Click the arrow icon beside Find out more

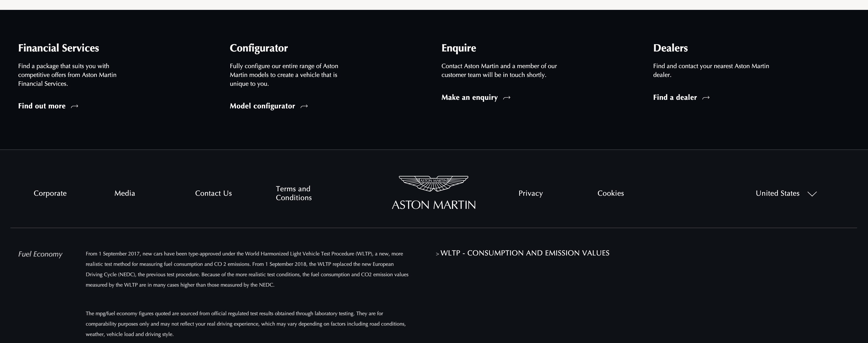pos(75,106)
